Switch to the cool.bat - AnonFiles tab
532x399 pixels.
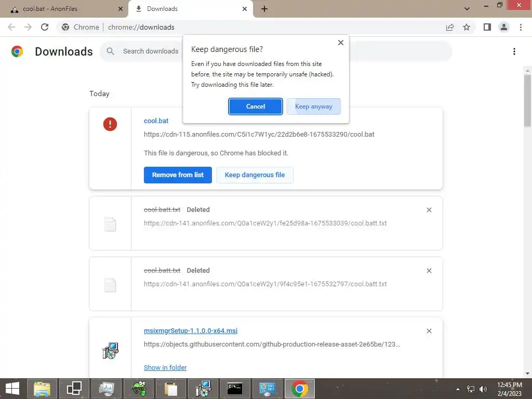pyautogui.click(x=64, y=9)
